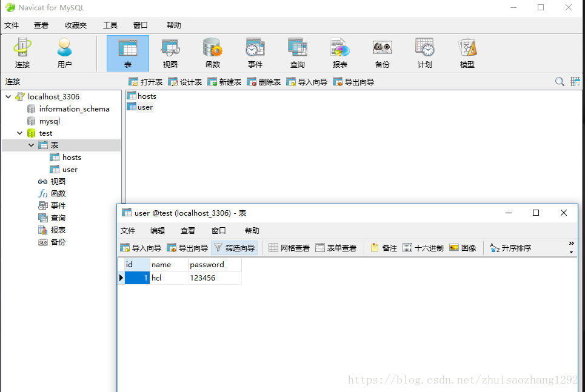Open the 事件 (Event) toolbar icon
Viewport: 585px width, 392px height.
point(255,53)
